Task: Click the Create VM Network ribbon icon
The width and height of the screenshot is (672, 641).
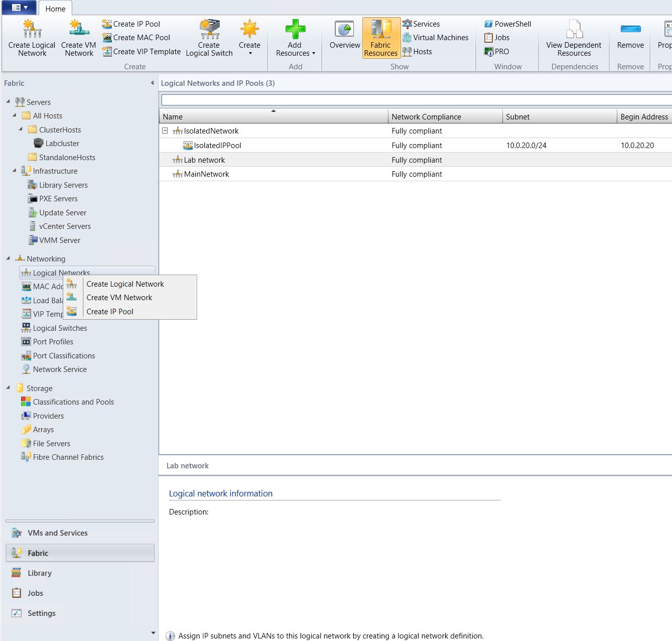Action: pos(79,29)
